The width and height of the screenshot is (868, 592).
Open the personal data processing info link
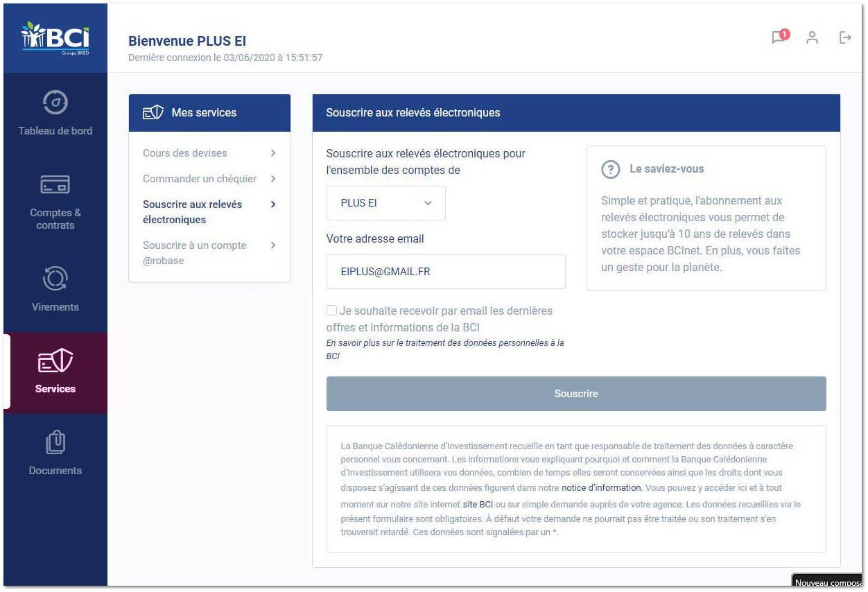click(445, 349)
